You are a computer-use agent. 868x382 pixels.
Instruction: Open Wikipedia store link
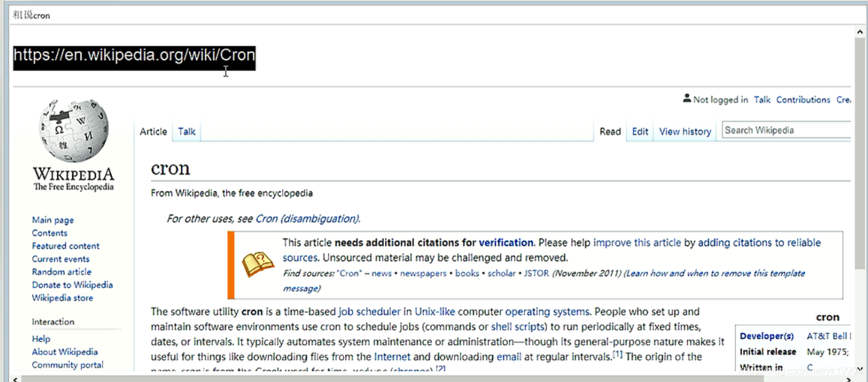pos(62,298)
